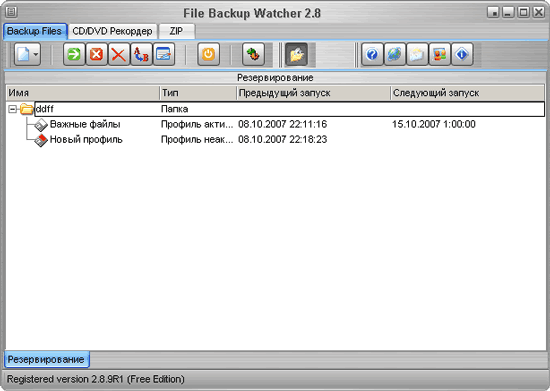This screenshot has width=550, height=391.
Task: Sort by Предыдущий запуск column header
Action: coord(314,93)
